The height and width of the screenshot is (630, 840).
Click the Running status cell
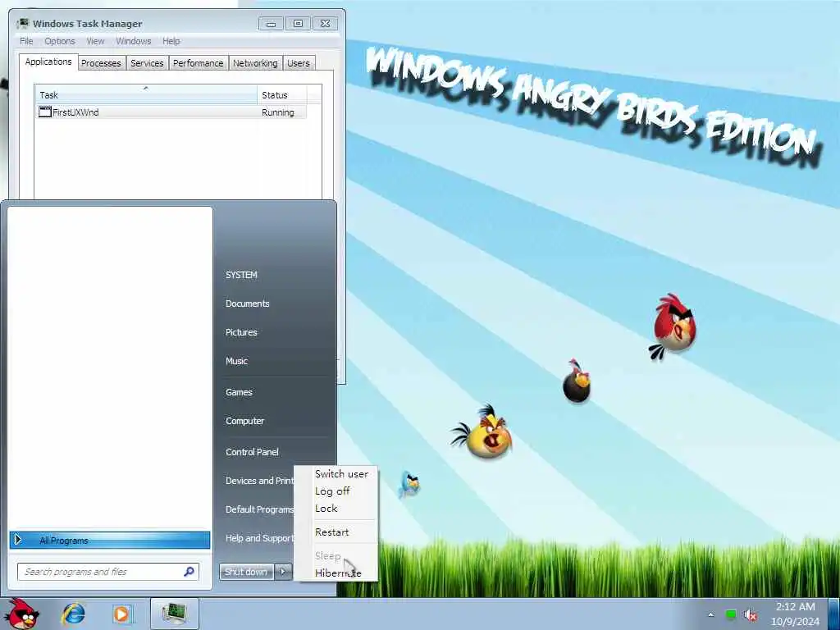pyautogui.click(x=278, y=112)
